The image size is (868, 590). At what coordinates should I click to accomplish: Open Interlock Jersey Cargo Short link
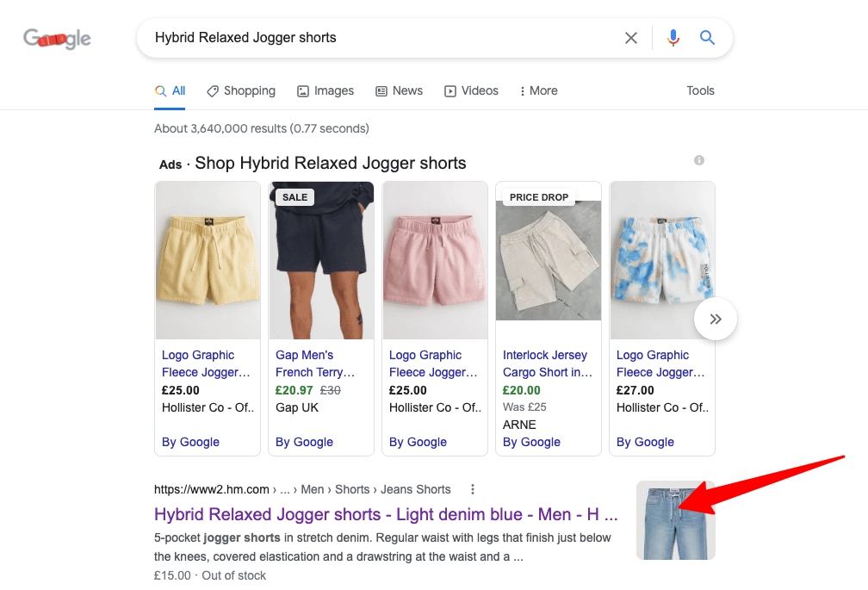[548, 363]
